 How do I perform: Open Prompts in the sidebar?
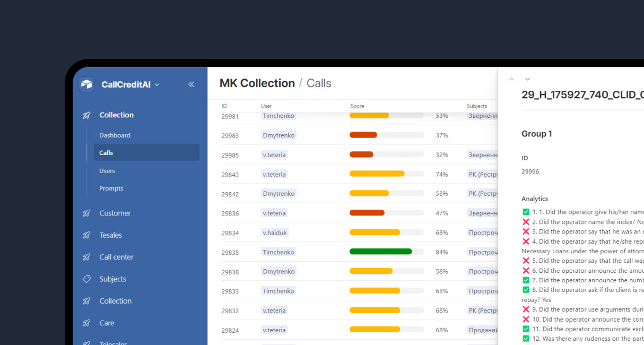[111, 188]
